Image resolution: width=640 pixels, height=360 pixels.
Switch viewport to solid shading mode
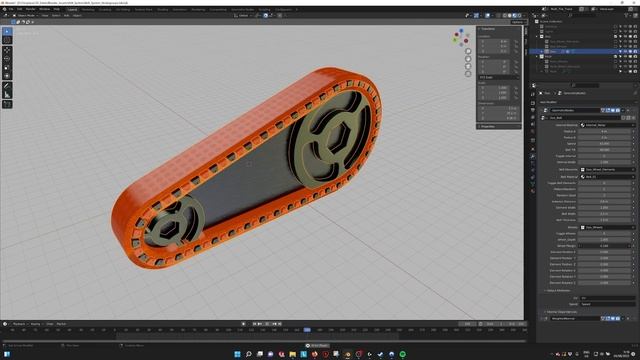[509, 16]
